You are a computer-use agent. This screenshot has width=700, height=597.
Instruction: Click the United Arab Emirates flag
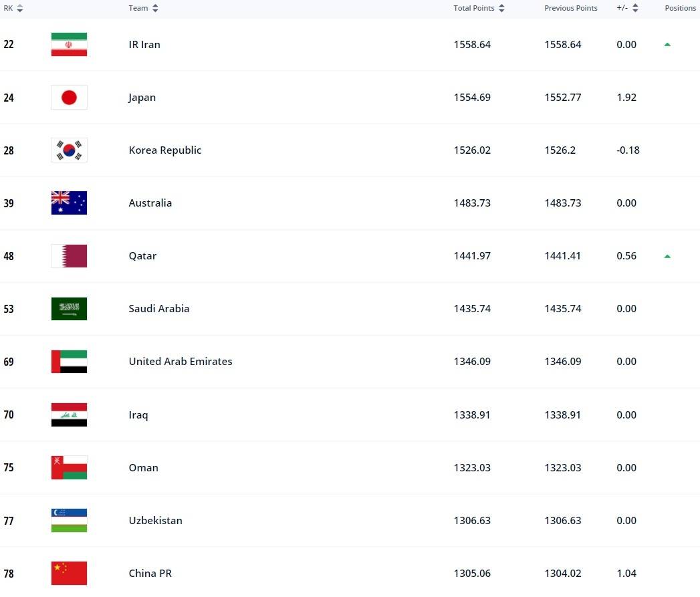[69, 362]
